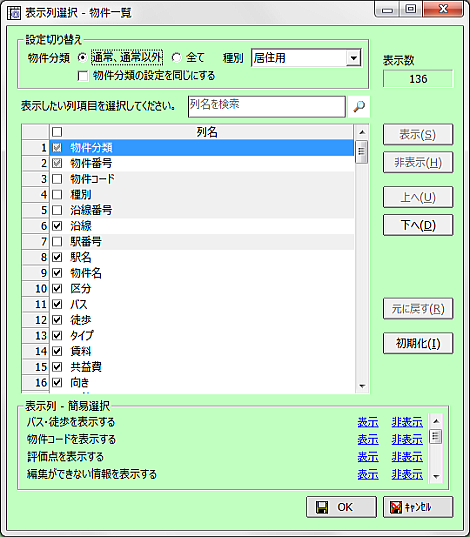Click column list scroll-up arrow
The image size is (470, 537).
click(362, 132)
